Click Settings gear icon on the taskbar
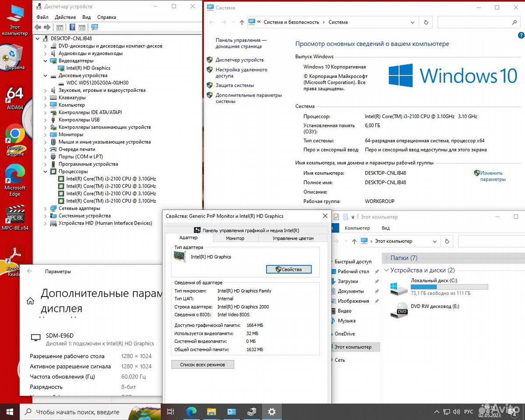Screen dimensions: 525x420 (272, 412)
